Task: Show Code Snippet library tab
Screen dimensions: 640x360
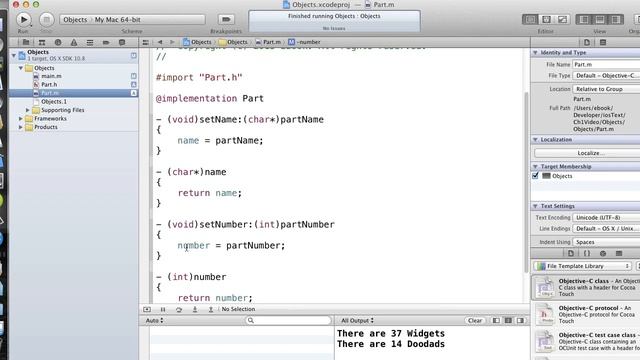Action: (587, 253)
